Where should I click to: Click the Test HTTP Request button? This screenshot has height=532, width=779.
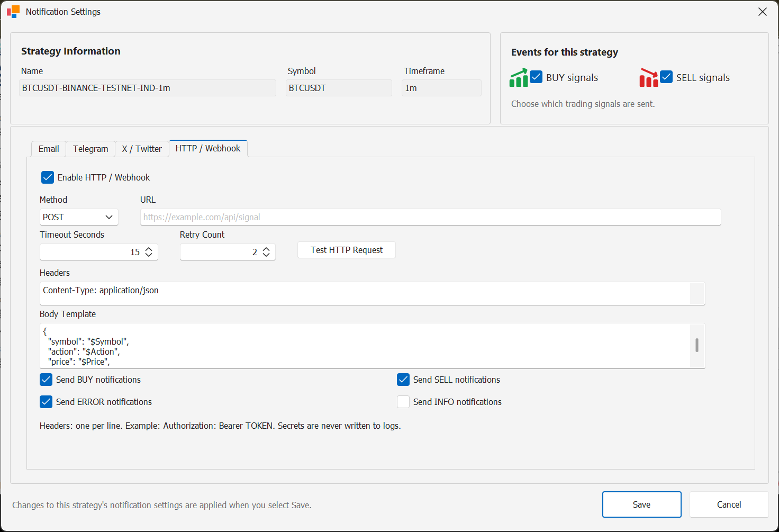point(347,250)
